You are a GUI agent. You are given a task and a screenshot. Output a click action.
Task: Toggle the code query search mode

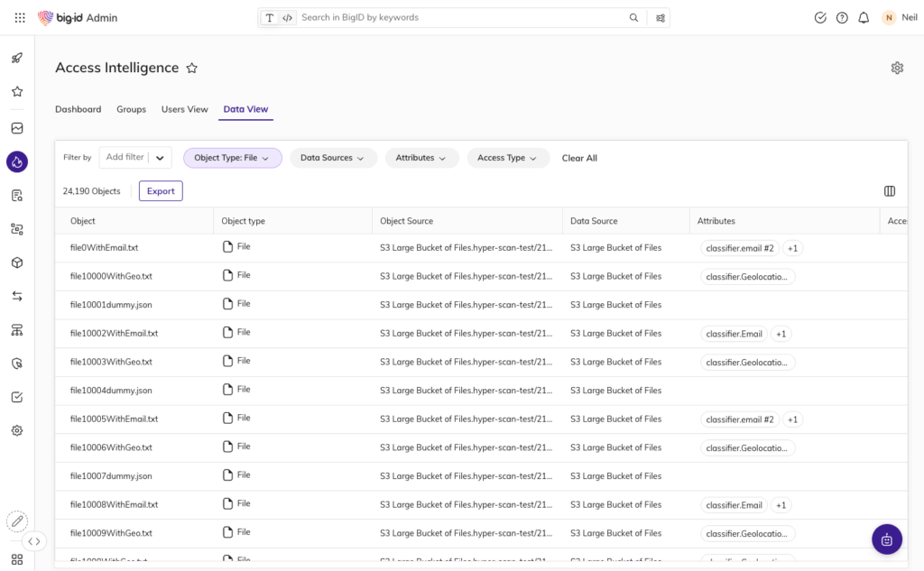tap(287, 18)
